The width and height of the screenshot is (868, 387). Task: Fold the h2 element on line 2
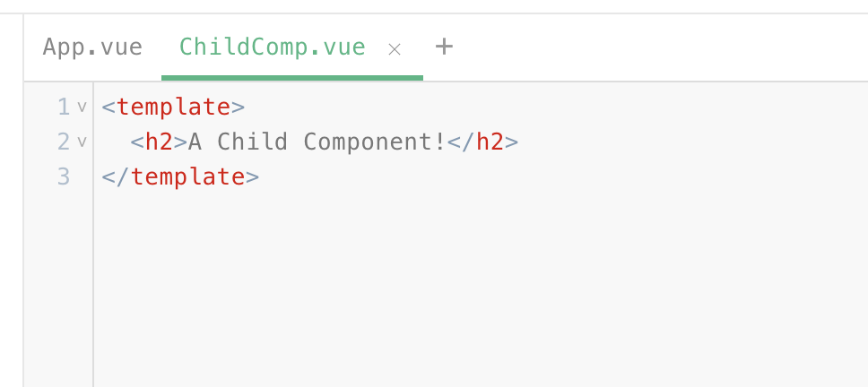(x=82, y=142)
